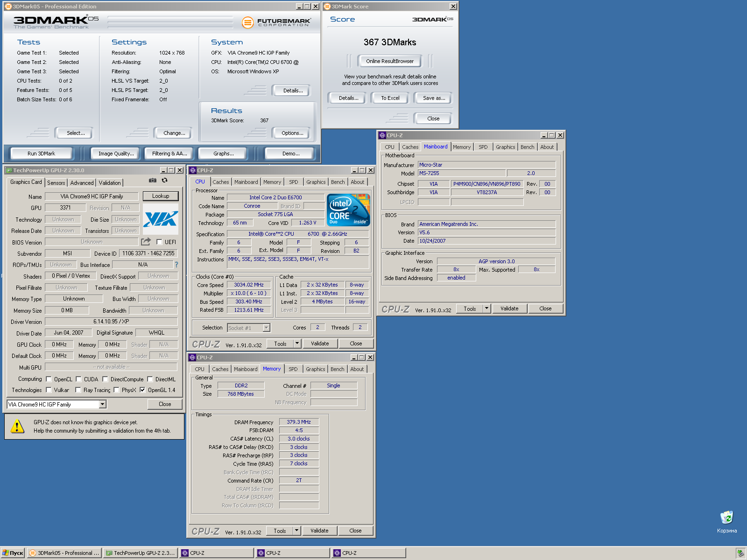Click Validate in CPU-Z Mainboard window
The image size is (747, 560).
point(509,308)
